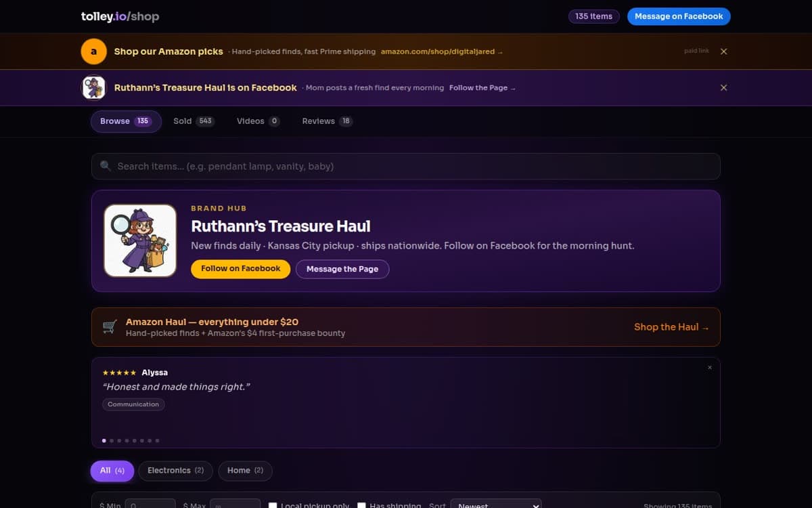
Task: Enable Local pickup only checkbox
Action: (273, 505)
